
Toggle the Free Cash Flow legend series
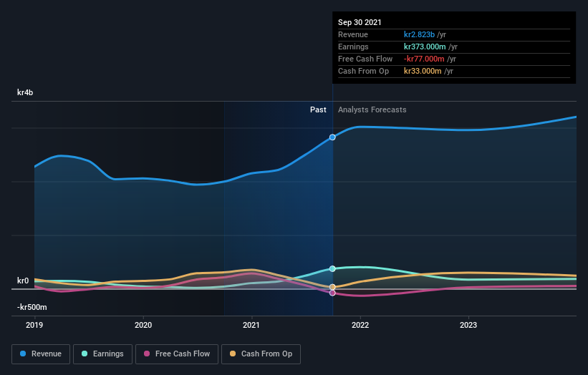[x=177, y=354]
